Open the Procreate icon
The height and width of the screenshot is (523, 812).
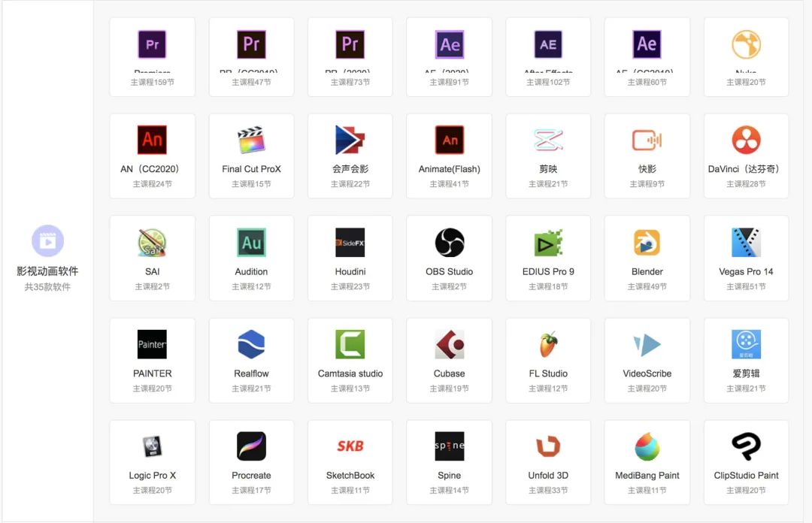251,446
